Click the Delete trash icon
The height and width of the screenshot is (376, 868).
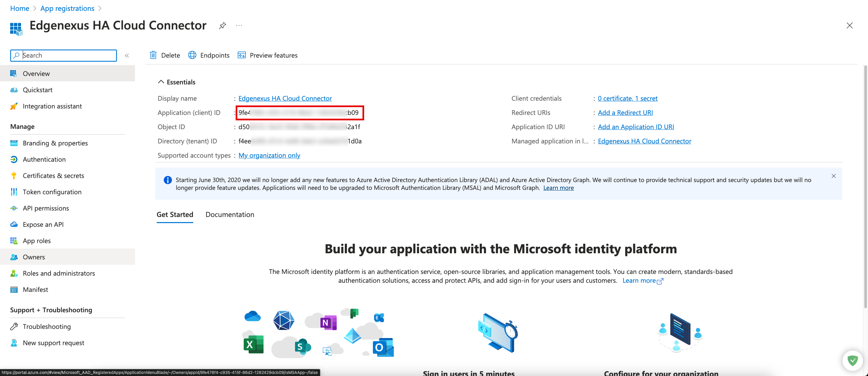(x=153, y=55)
